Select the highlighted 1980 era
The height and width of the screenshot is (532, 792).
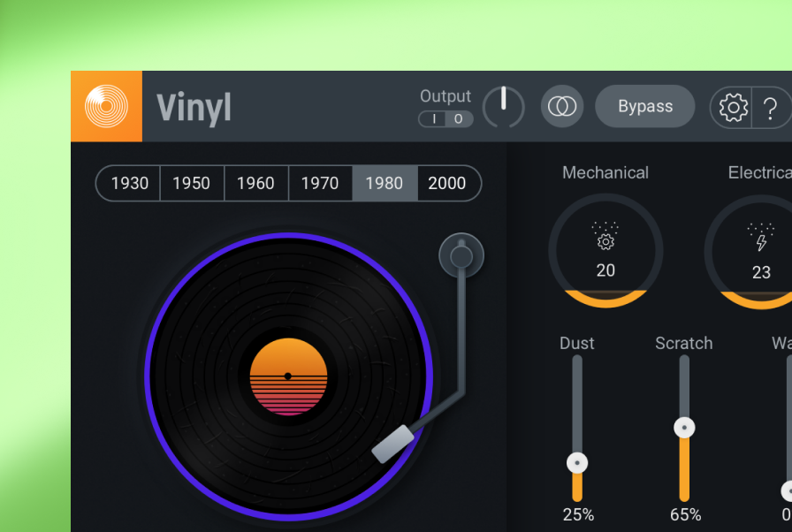point(385,183)
